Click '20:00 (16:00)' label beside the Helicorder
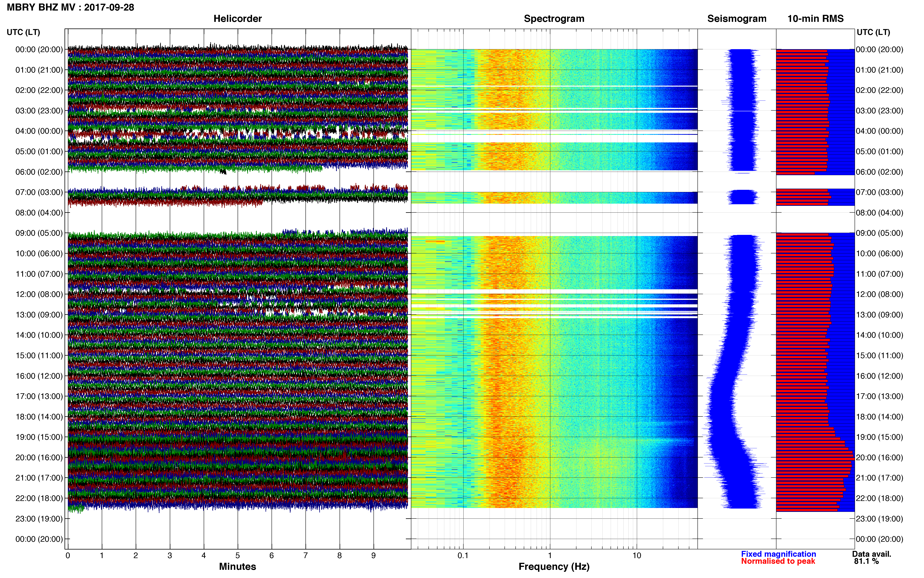Viewport: 924px width, 578px height. tap(39, 458)
